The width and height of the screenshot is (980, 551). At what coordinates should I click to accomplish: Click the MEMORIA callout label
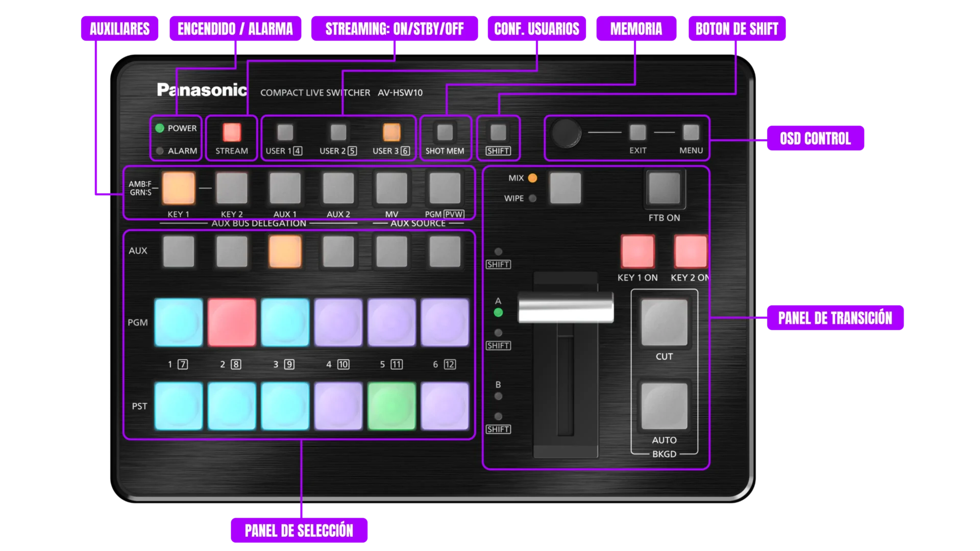pyautogui.click(x=636, y=29)
